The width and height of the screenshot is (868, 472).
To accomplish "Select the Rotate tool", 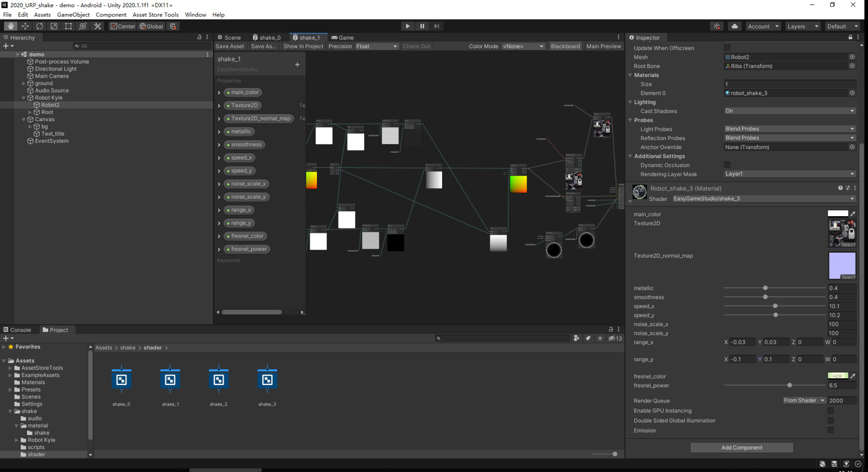I will coord(39,26).
